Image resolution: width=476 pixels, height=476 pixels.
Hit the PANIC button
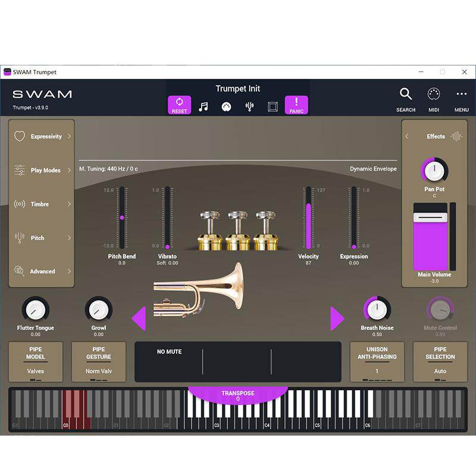coord(296,105)
